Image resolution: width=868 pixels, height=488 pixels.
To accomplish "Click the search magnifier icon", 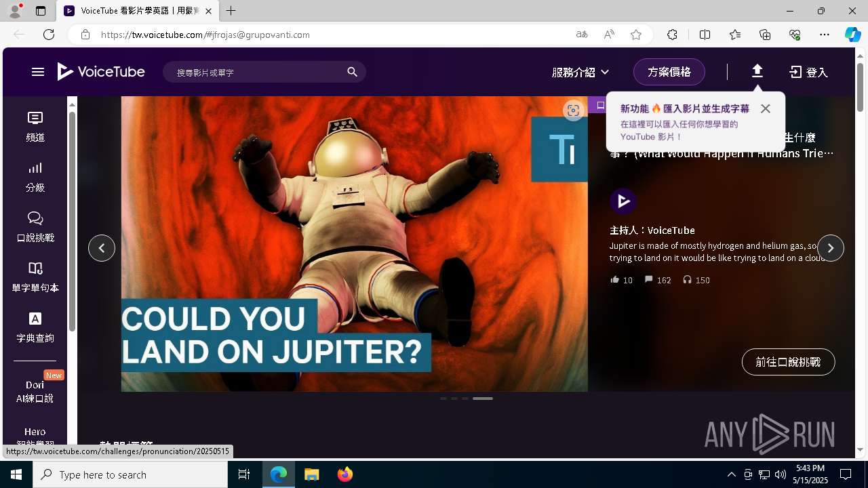I will coord(352,72).
